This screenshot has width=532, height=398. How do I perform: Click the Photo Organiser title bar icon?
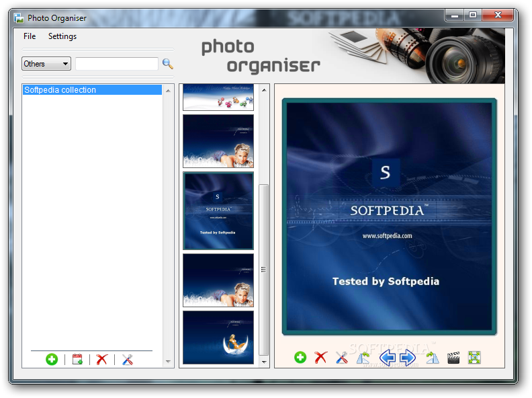pos(19,18)
